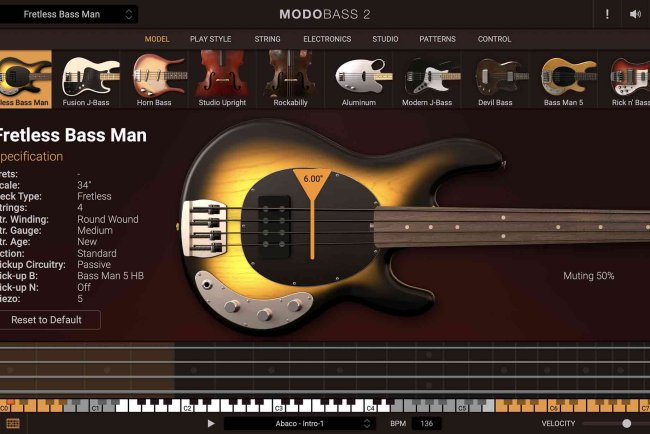
Task: Click the Standard action value
Action: coord(97,253)
